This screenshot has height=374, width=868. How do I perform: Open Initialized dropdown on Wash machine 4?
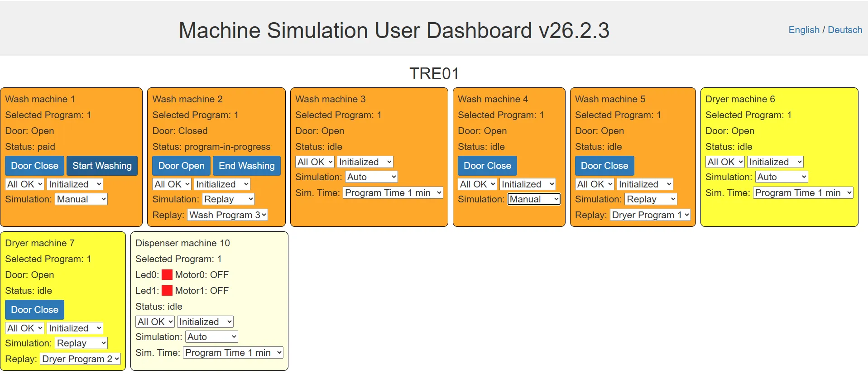pyautogui.click(x=528, y=184)
